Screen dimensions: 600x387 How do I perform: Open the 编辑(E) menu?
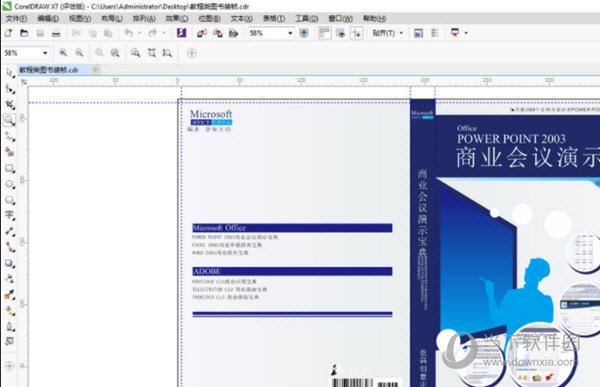[x=48, y=18]
